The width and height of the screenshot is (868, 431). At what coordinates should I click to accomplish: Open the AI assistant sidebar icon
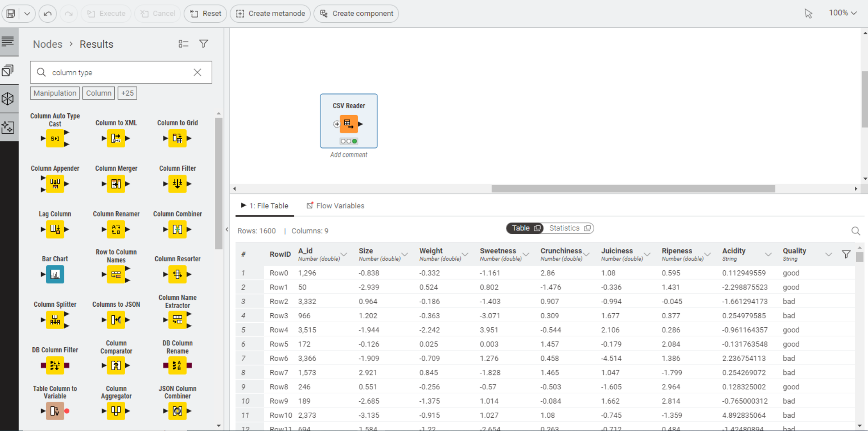(8, 127)
